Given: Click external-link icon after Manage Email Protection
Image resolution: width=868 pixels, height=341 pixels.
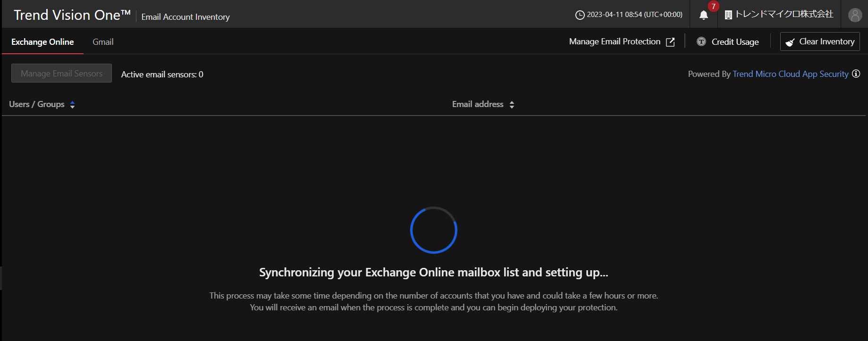Looking at the screenshot, I should click(670, 42).
